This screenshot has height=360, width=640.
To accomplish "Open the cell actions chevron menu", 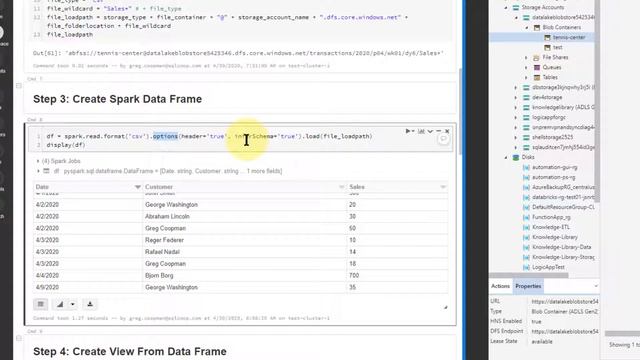I will pyautogui.click(x=430, y=131).
